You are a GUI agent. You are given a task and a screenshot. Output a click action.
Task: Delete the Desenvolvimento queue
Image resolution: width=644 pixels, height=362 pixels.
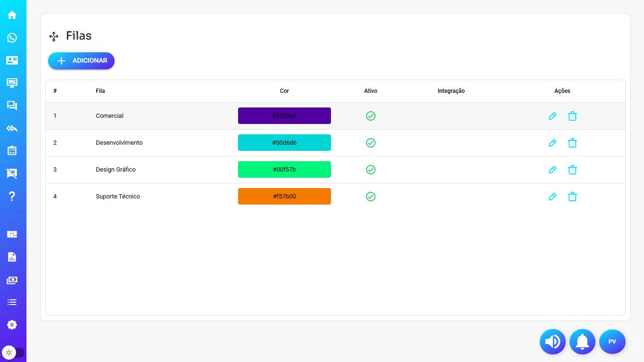point(572,143)
